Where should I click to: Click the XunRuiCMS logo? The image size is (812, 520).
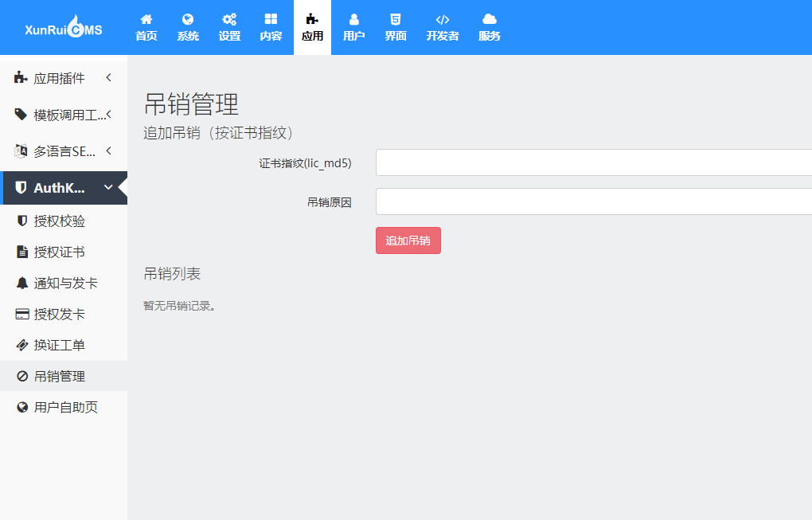pos(63,26)
